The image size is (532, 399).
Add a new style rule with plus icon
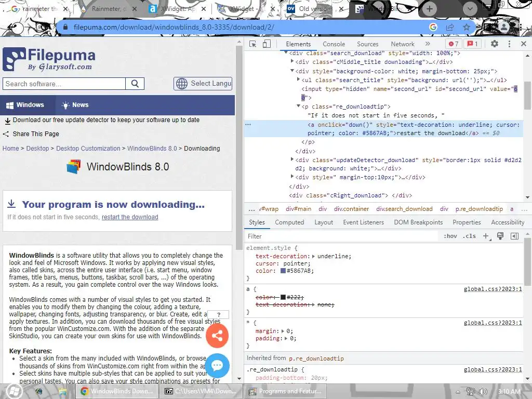coord(486,236)
